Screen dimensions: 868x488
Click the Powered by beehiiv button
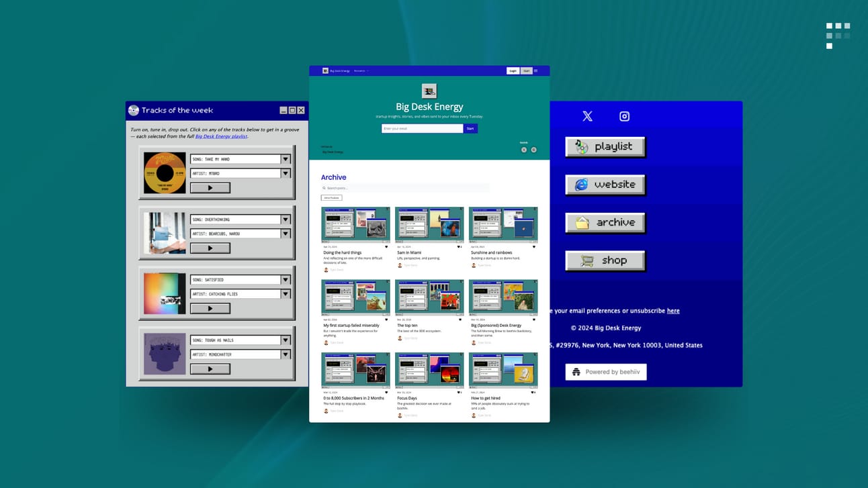pyautogui.click(x=606, y=372)
